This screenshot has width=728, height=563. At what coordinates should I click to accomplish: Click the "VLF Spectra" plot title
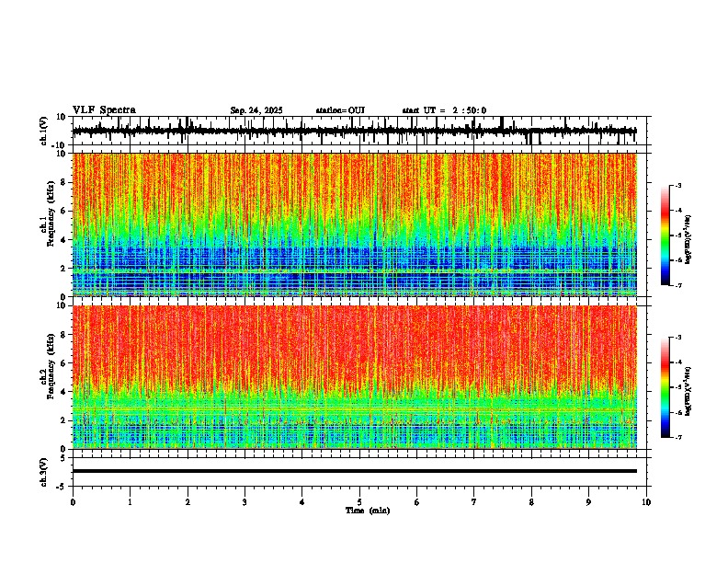tap(104, 110)
